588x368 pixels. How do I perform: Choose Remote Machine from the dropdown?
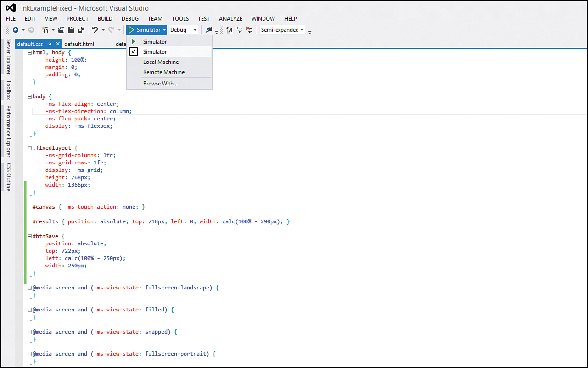point(169,72)
